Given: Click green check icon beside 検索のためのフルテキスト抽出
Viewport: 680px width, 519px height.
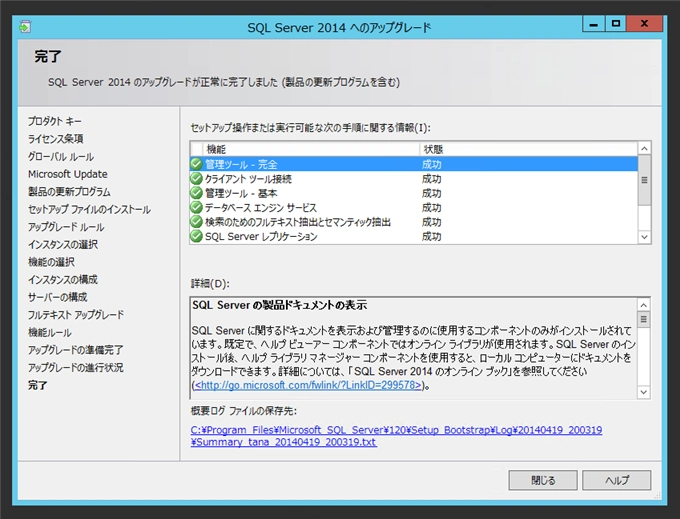Looking at the screenshot, I should (x=196, y=222).
